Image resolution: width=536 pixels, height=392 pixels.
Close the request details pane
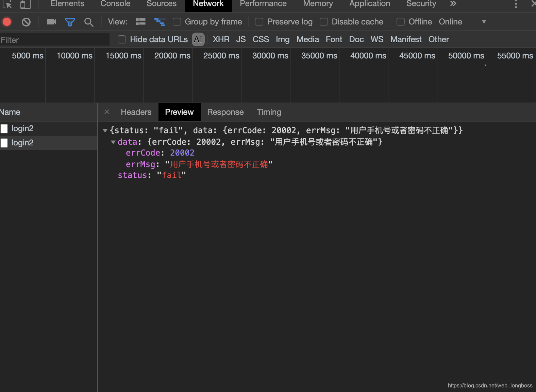tap(107, 112)
